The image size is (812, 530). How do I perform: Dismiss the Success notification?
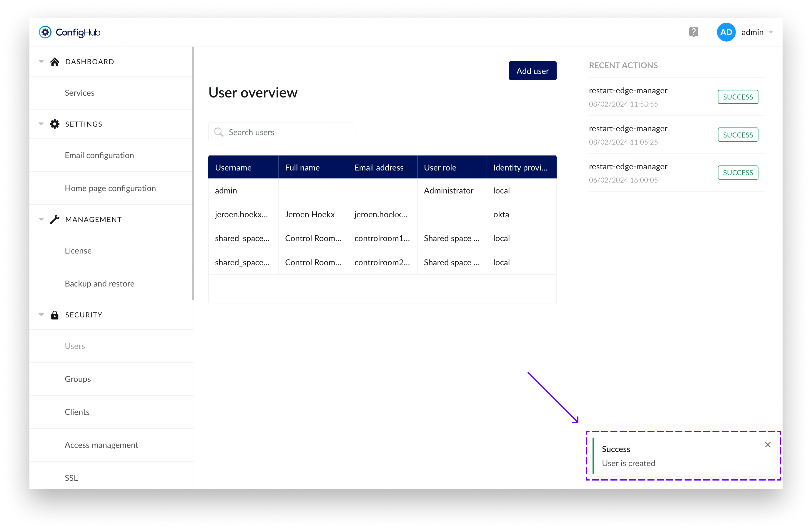pyautogui.click(x=768, y=445)
